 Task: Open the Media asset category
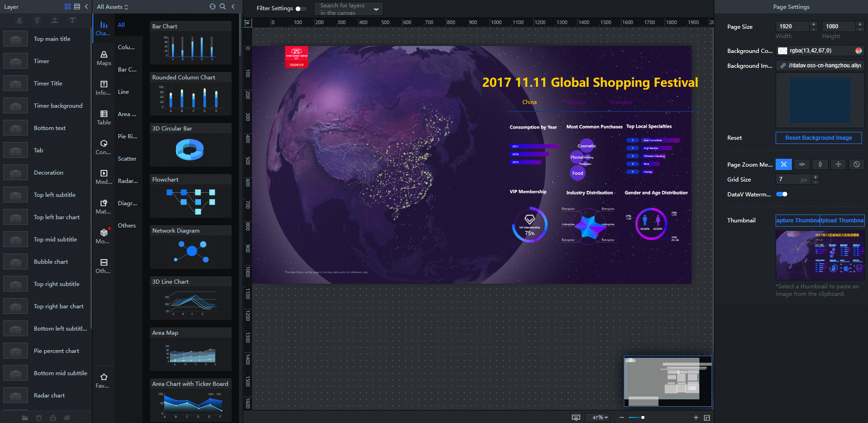(104, 177)
